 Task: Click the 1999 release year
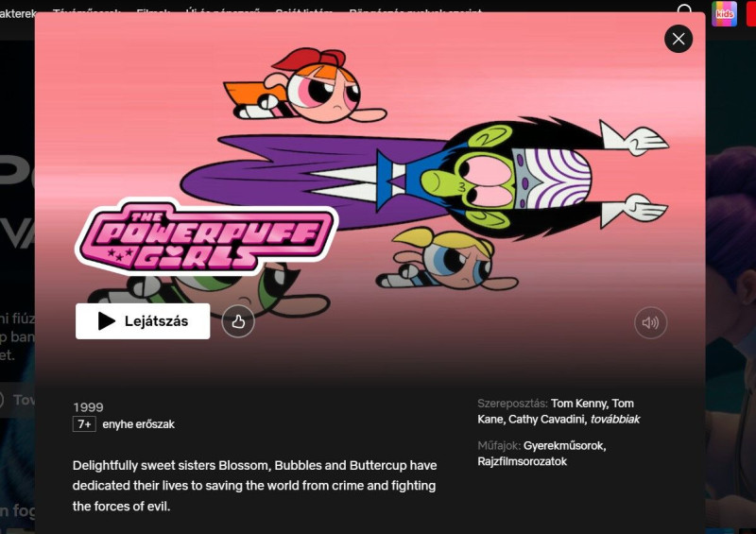88,407
